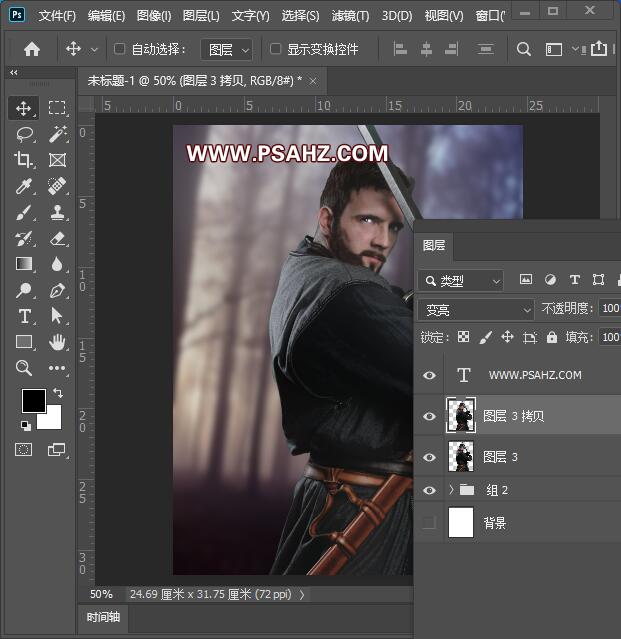Click the Share export icon
621x639 pixels.
coord(599,48)
